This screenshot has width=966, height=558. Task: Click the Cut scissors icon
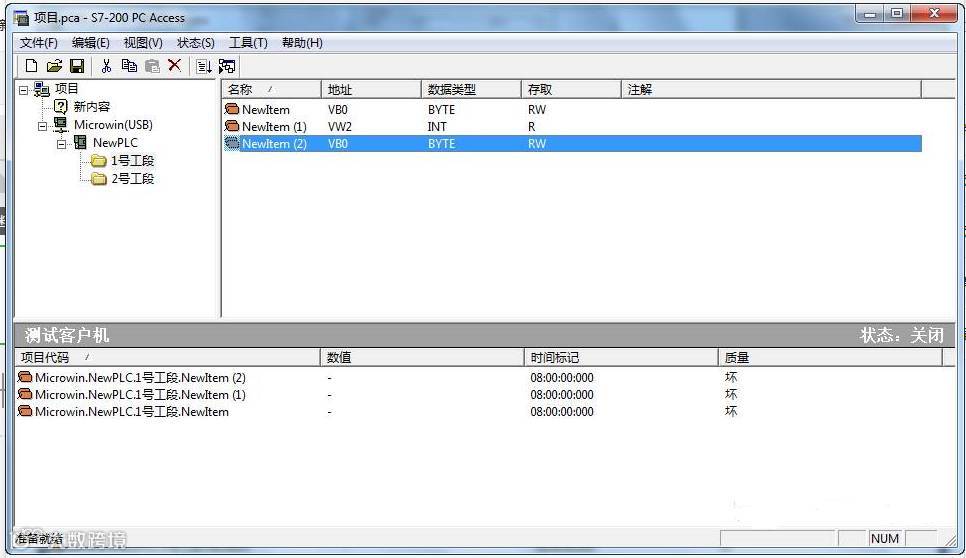(x=107, y=66)
